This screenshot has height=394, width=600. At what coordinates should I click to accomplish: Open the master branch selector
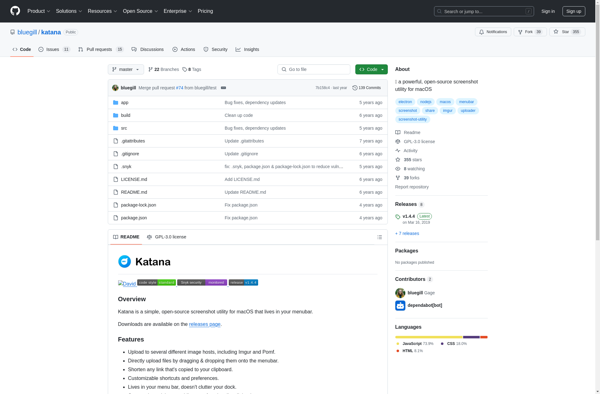(126, 69)
